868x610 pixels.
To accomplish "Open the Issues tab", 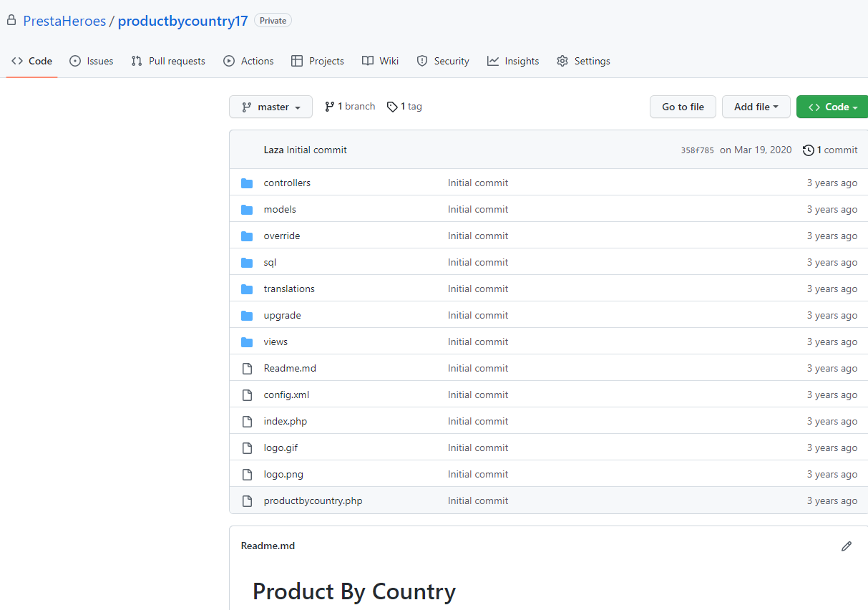I will coord(91,61).
